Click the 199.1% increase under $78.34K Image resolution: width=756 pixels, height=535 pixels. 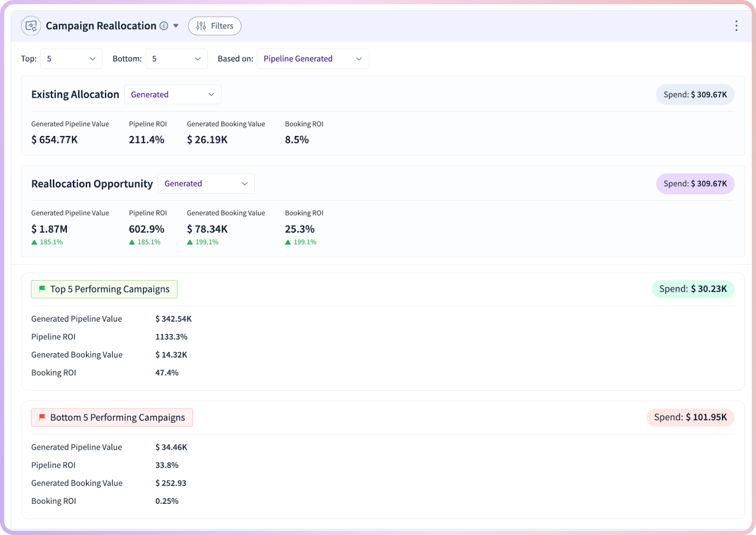(x=203, y=242)
